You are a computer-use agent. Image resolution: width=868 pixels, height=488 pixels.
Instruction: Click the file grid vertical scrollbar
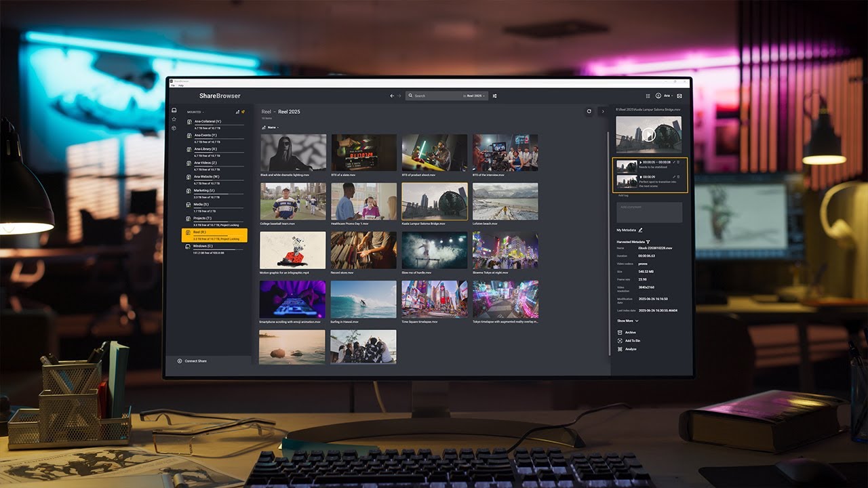tap(609, 244)
